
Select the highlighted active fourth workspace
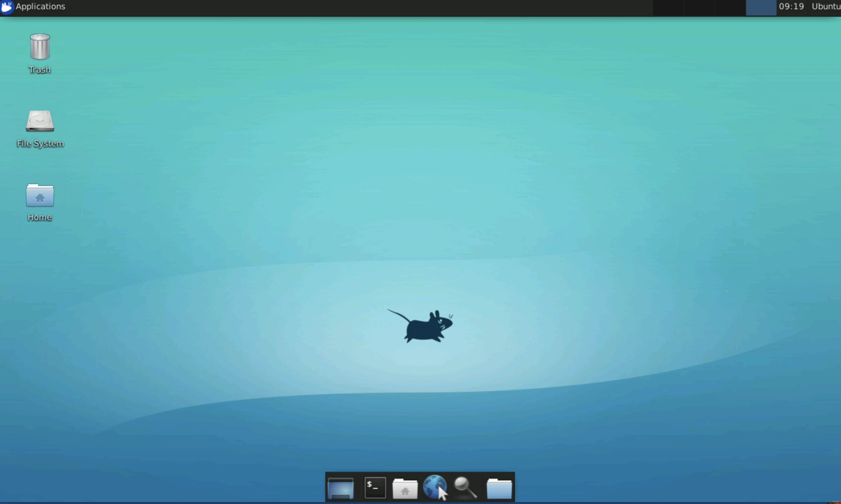(761, 7)
